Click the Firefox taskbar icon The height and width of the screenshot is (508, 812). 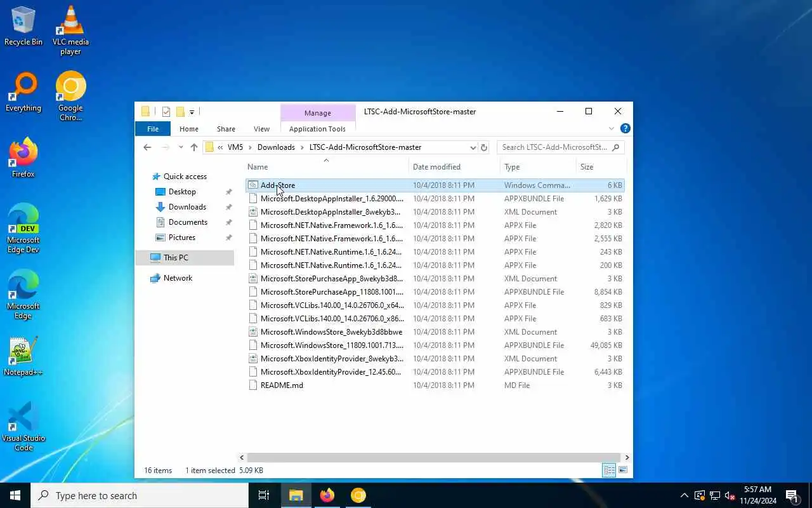(x=327, y=495)
